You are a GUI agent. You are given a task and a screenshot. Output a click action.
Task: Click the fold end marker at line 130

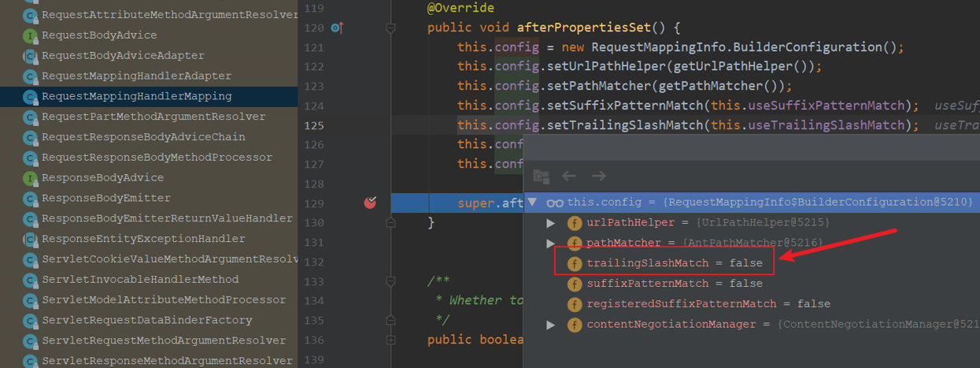[x=391, y=223]
